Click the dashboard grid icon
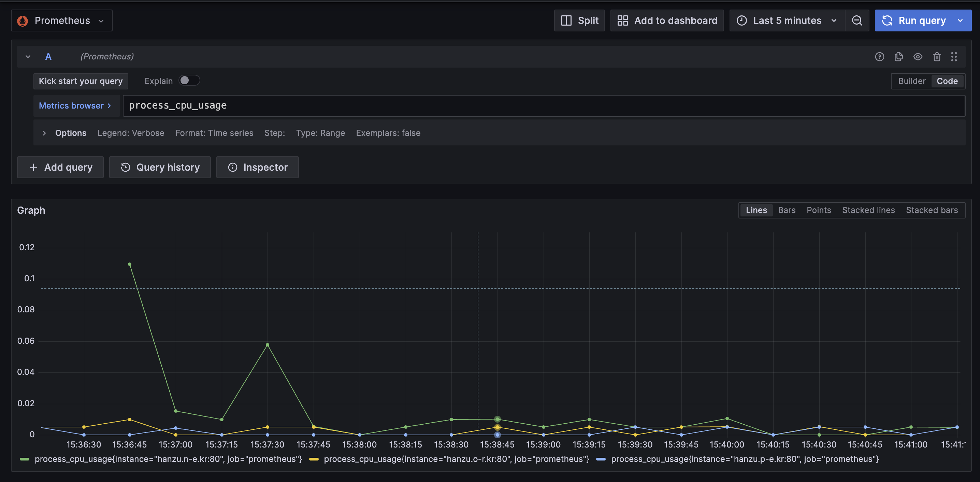 (623, 20)
